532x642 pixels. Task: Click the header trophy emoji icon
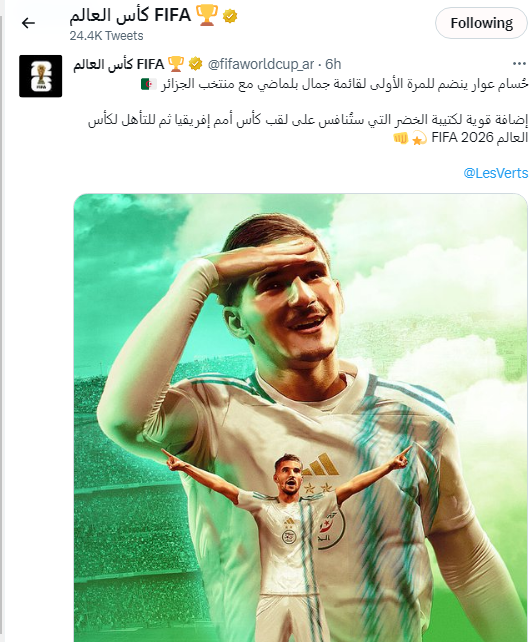[x=207, y=16]
